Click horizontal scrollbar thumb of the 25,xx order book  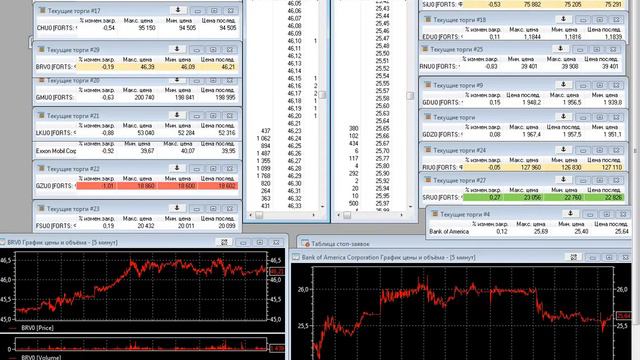[x=347, y=215]
